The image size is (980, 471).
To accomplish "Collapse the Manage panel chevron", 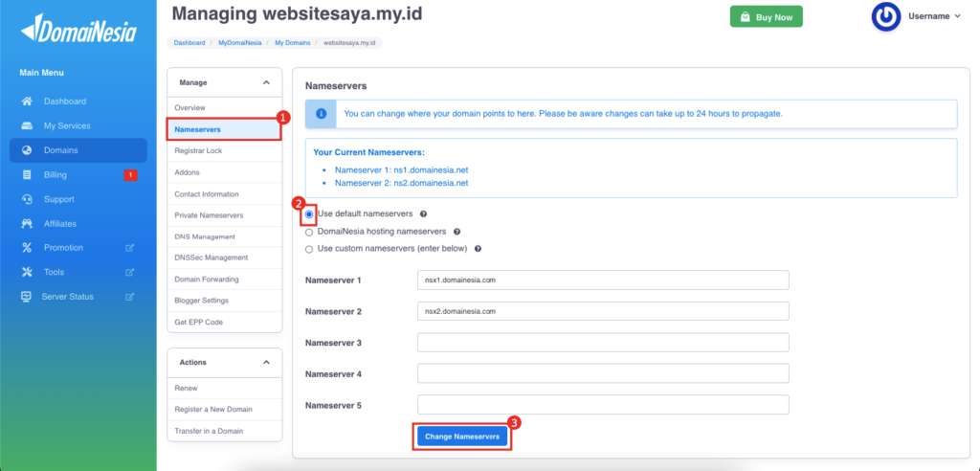I will [266, 82].
